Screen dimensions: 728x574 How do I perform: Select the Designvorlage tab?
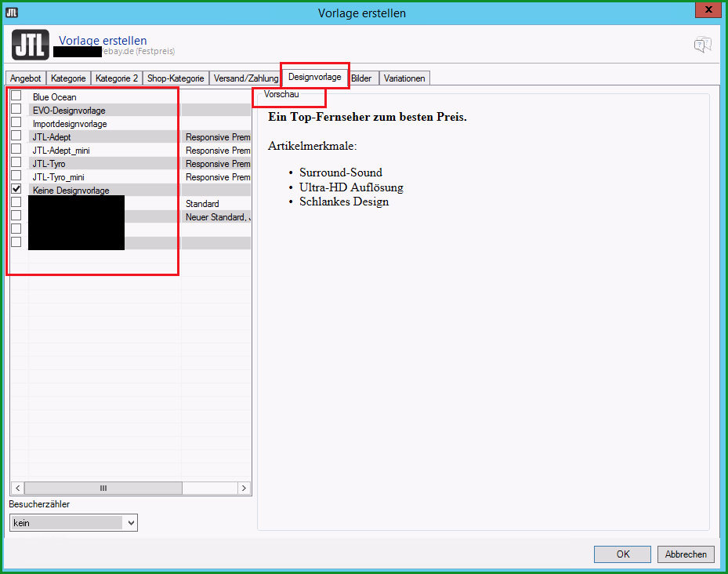[315, 77]
